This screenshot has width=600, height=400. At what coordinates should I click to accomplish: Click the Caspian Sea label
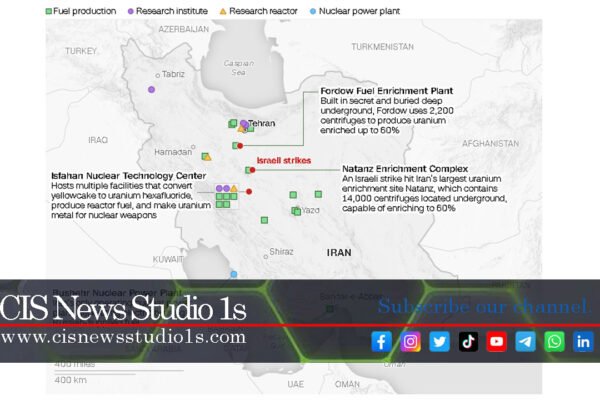point(239,68)
